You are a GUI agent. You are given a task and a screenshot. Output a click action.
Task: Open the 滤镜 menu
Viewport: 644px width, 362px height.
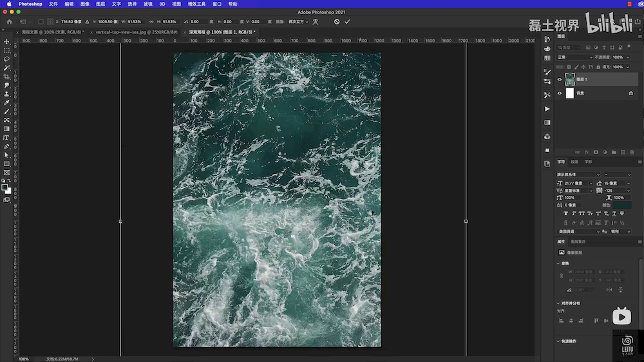(x=148, y=4)
